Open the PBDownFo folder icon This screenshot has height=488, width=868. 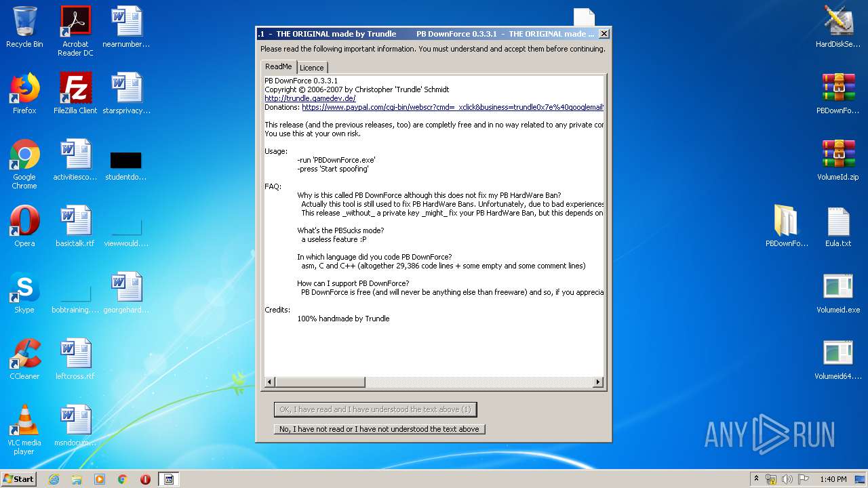pyautogui.click(x=787, y=227)
